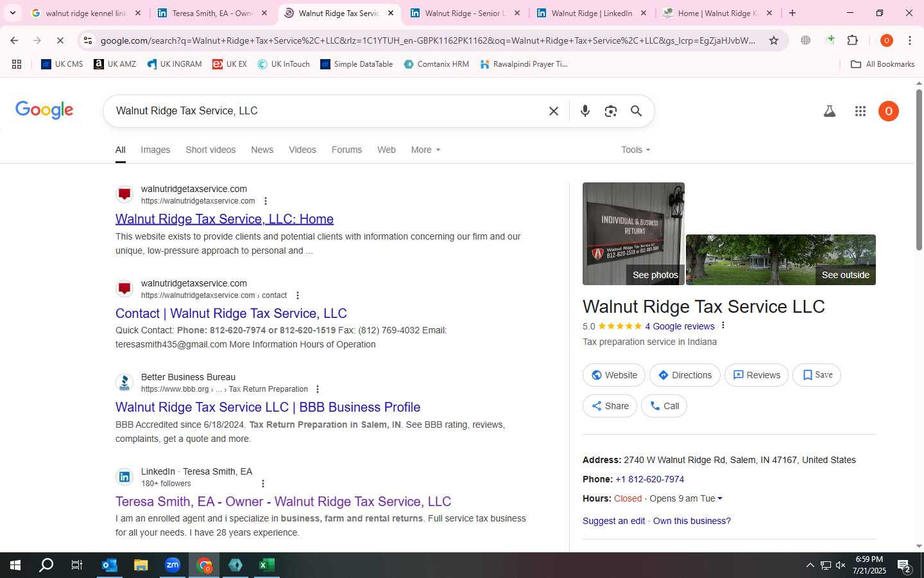
Task: Open more options for the LinkedIn result
Action: tap(262, 484)
